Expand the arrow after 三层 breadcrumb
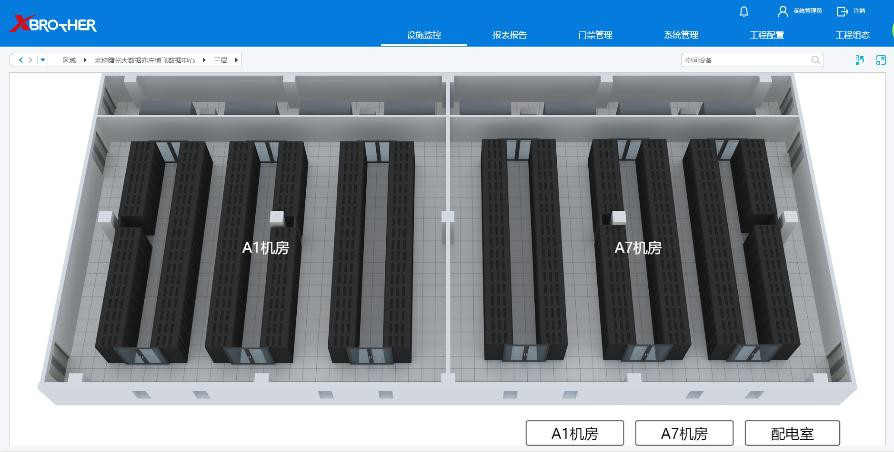Screen dimensions: 894x452 (236, 60)
